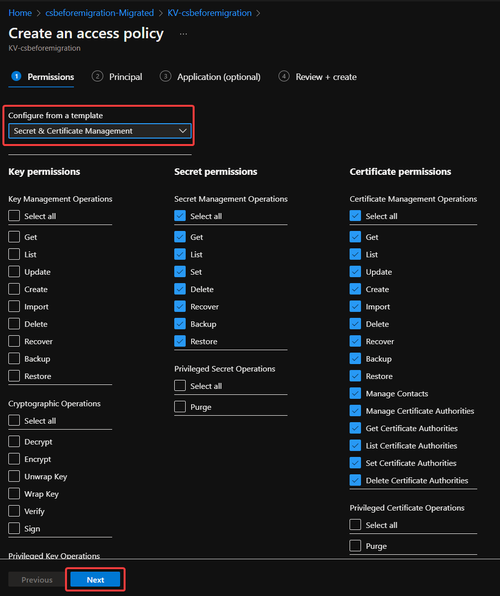
Task: Enable the Verify checkbox
Action: coord(14,511)
